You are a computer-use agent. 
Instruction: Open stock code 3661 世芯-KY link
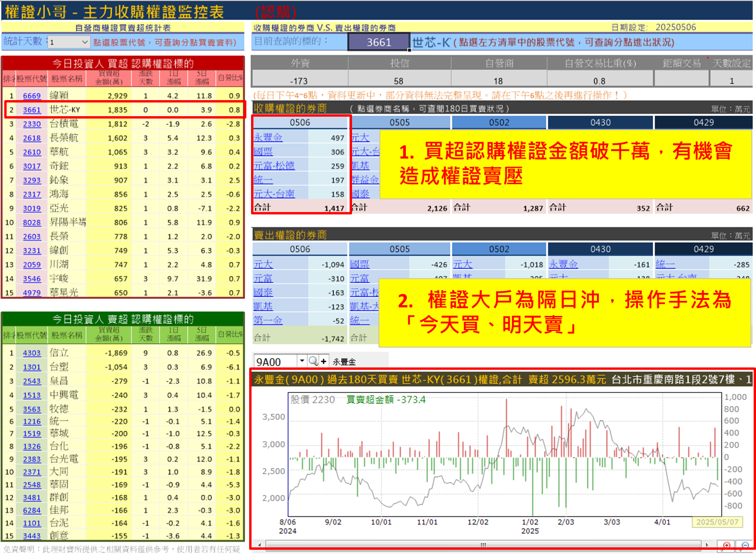click(32, 110)
